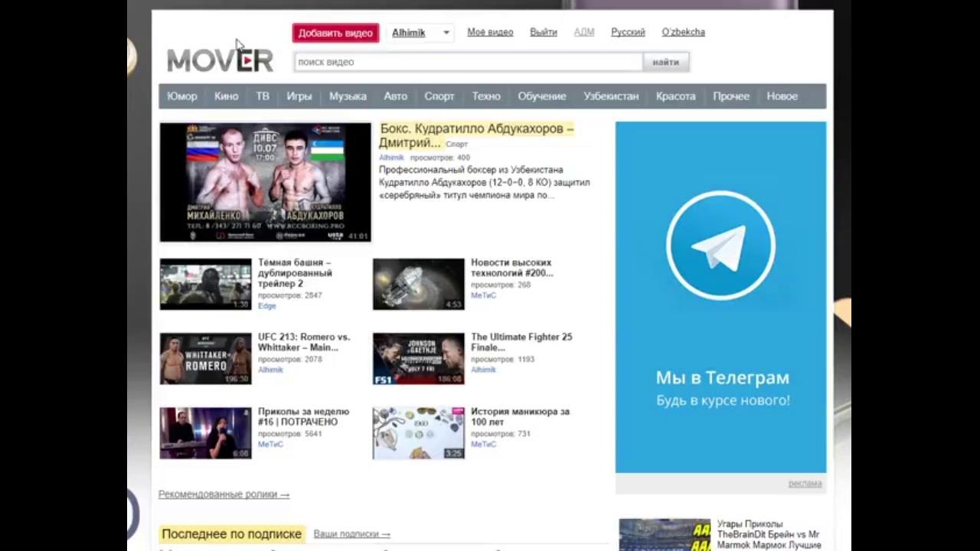
Task: Click the Спорт tag beside the boxing title
Action: click(x=456, y=145)
